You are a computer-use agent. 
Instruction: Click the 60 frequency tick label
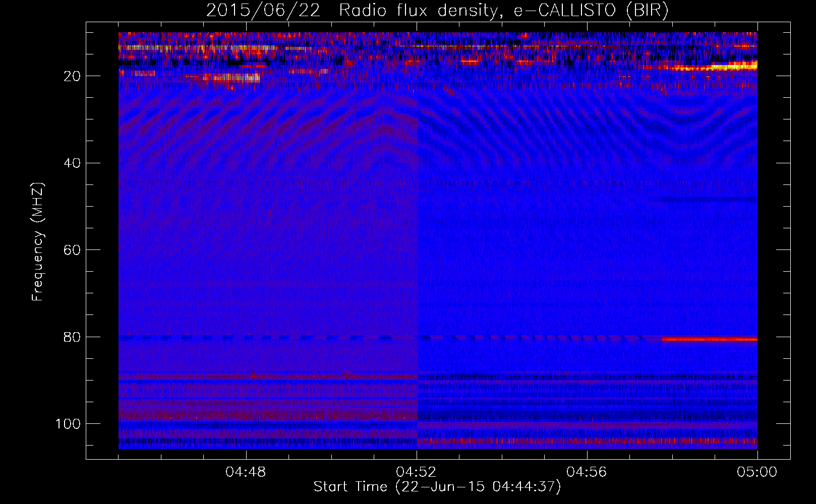pyautogui.click(x=73, y=250)
